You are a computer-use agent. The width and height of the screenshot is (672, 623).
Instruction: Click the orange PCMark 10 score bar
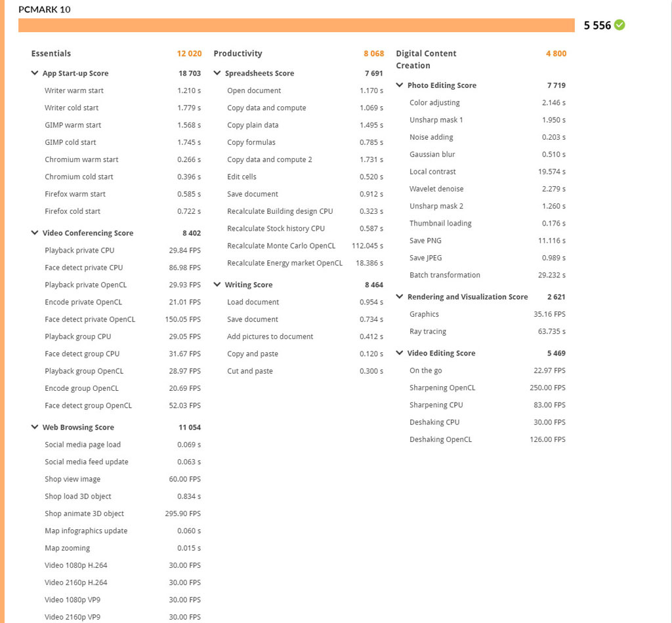coord(296,26)
